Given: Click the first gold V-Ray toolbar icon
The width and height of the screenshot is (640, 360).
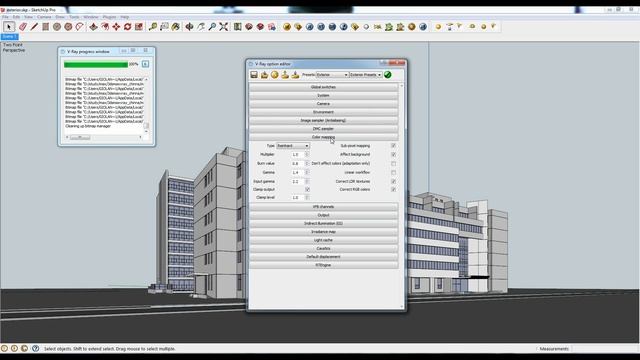Looking at the screenshot, I should point(287,27).
